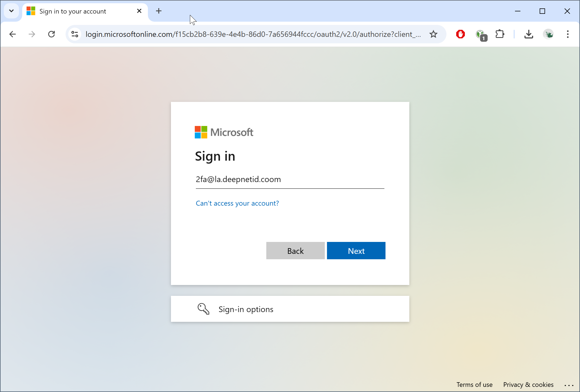Open footer ellipsis more options
Screen dimensions: 580x392
[569, 385]
